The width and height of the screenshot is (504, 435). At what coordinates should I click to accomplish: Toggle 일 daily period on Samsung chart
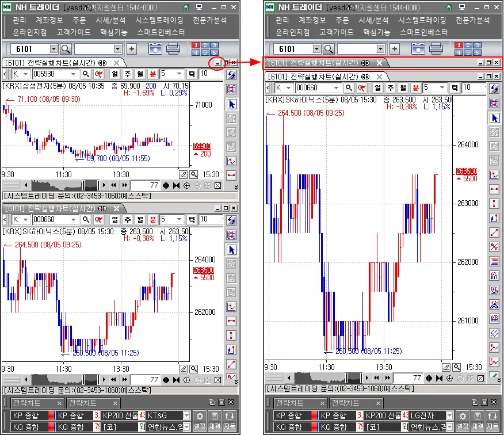point(114,74)
